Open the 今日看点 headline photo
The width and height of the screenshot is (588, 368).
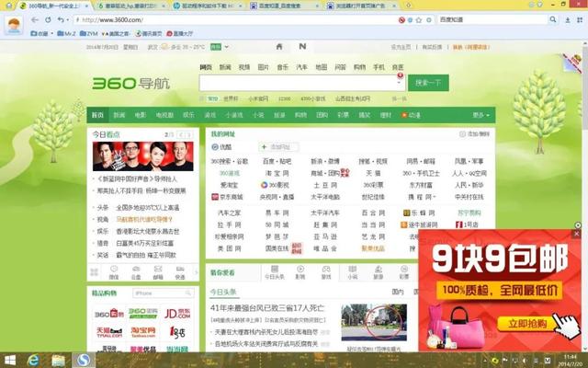point(143,156)
